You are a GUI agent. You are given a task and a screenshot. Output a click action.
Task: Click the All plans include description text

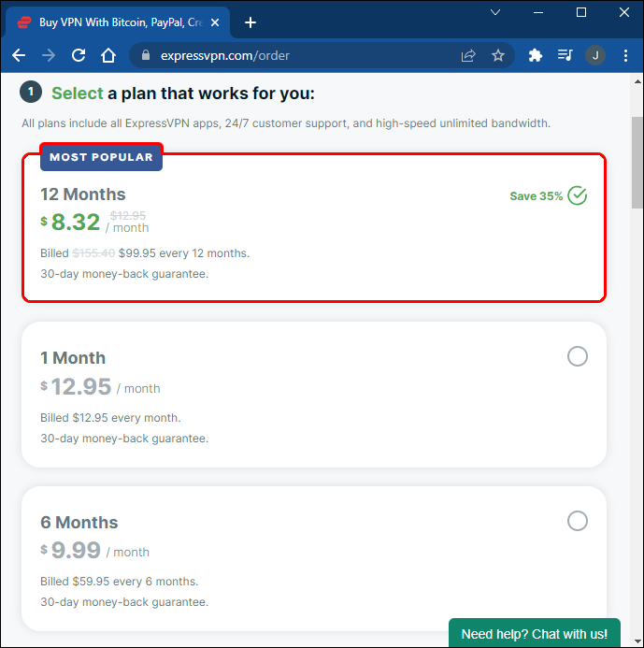tap(286, 123)
